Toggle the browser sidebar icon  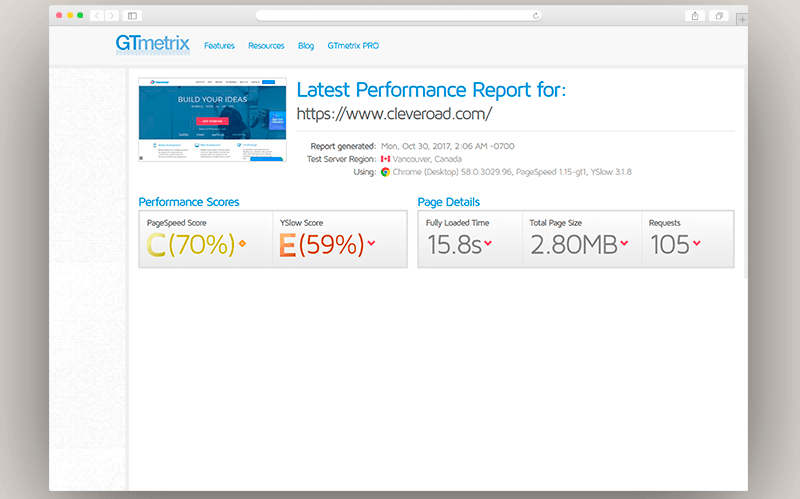[132, 16]
